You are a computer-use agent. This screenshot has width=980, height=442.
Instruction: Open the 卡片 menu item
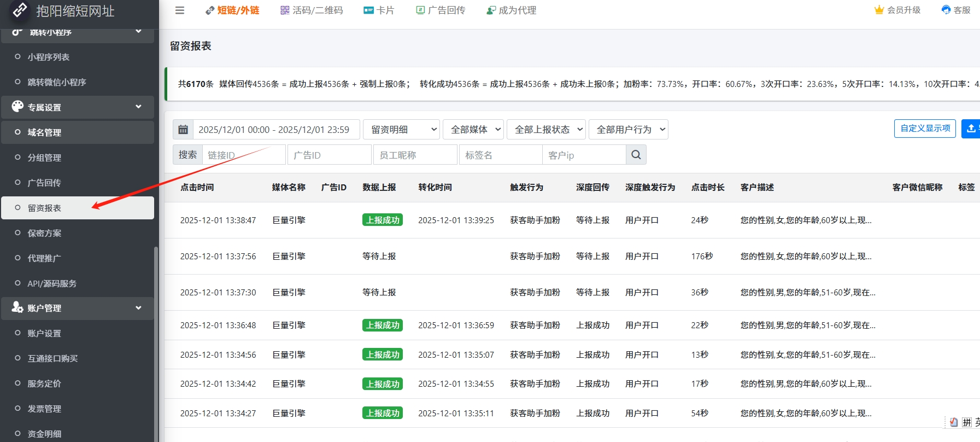coord(379,10)
